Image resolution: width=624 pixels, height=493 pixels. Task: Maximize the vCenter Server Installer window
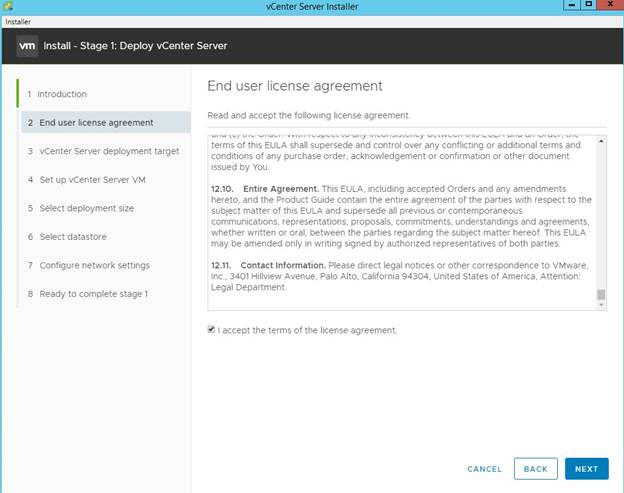(589, 5)
